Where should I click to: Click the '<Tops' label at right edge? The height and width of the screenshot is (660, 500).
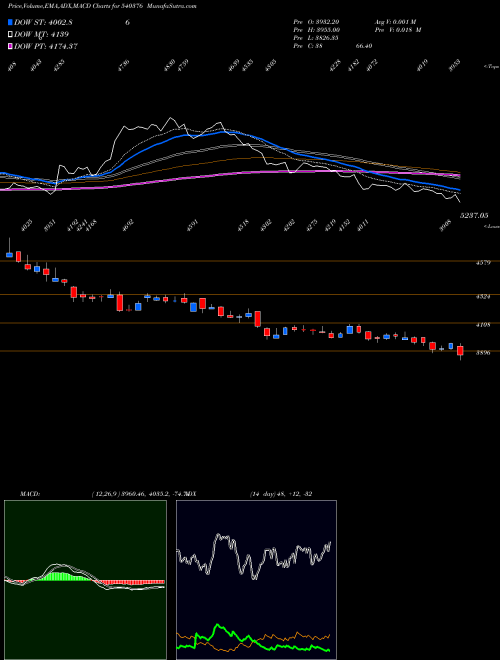[x=491, y=67]
